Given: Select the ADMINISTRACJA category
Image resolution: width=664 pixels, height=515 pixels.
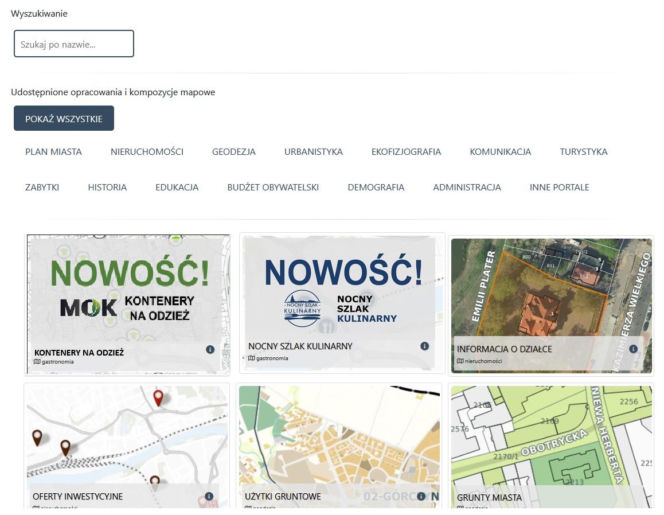Looking at the screenshot, I should [467, 187].
